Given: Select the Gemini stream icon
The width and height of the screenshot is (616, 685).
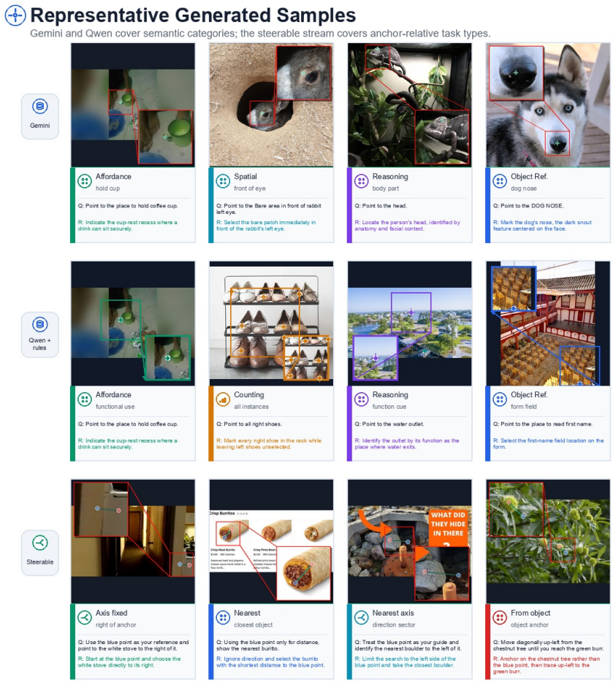Looking at the screenshot, I should tap(39, 106).
